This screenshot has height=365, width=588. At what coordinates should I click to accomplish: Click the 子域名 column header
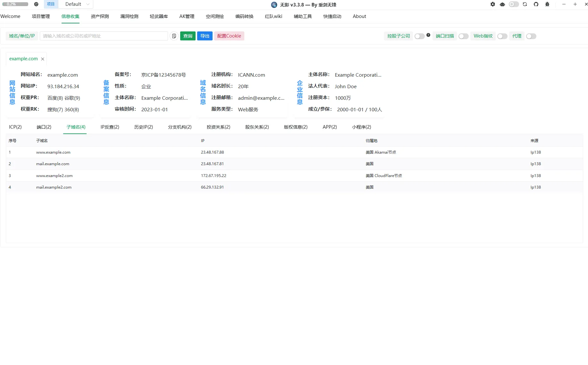(42, 141)
